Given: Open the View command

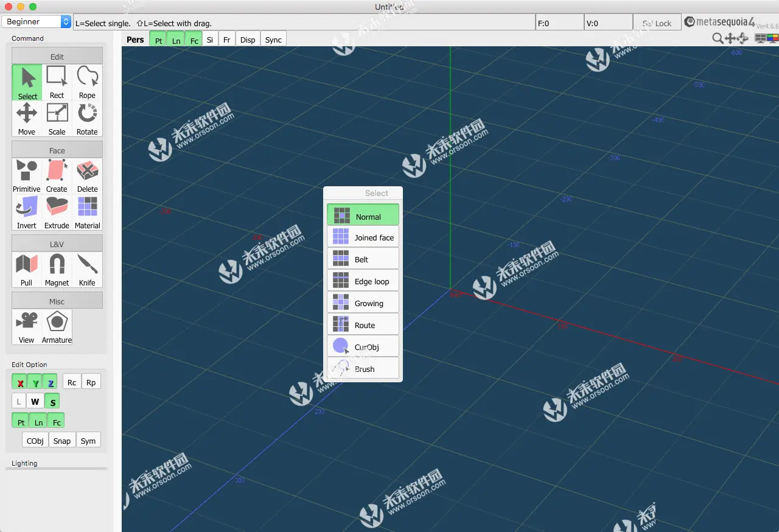Looking at the screenshot, I should pos(27,327).
